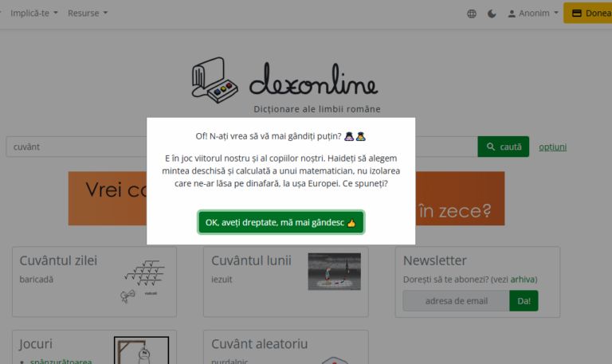Open the Cuvântul zilei illustration thumbnail
The width and height of the screenshot is (612, 364).
click(143, 281)
